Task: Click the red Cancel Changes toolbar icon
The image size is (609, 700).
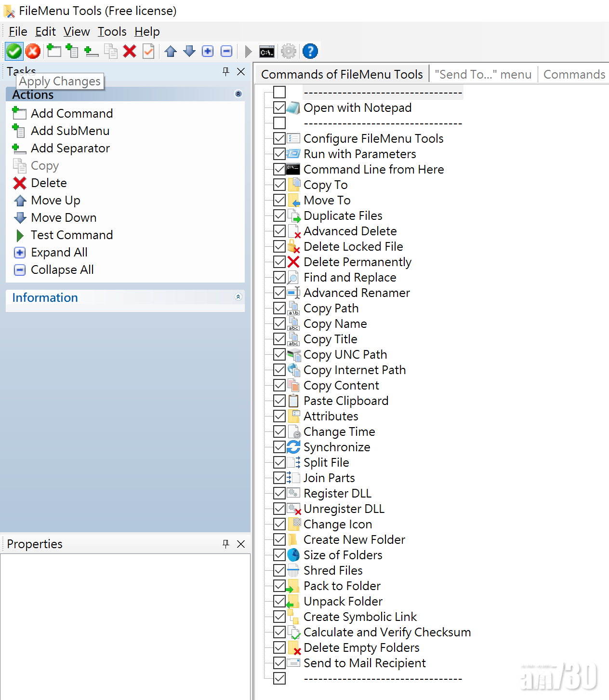Action: tap(33, 51)
